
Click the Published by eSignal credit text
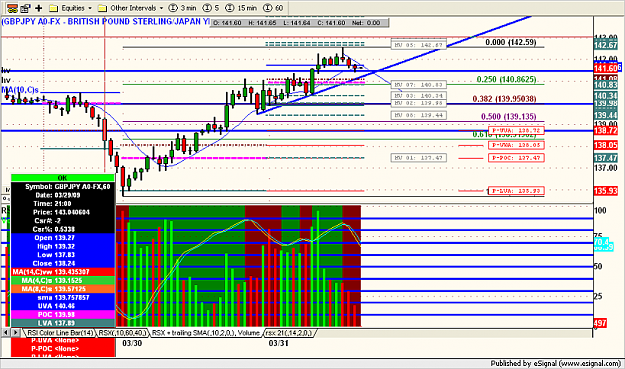pos(555,363)
